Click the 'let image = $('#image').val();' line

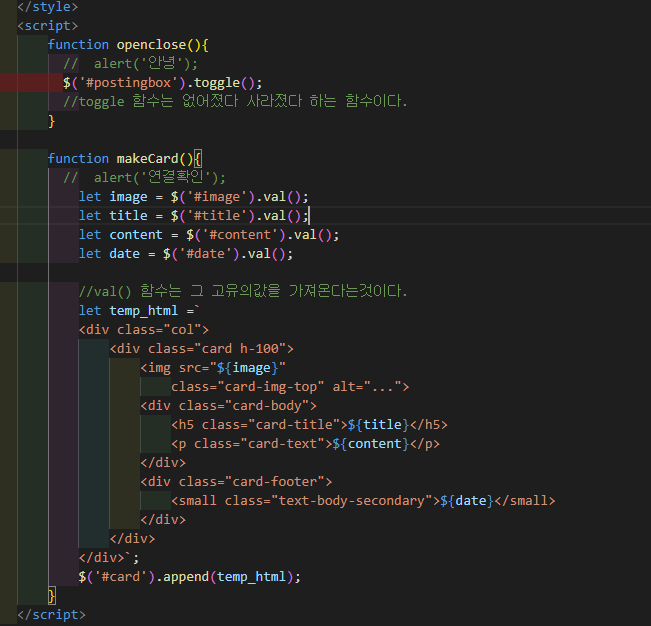coord(193,197)
